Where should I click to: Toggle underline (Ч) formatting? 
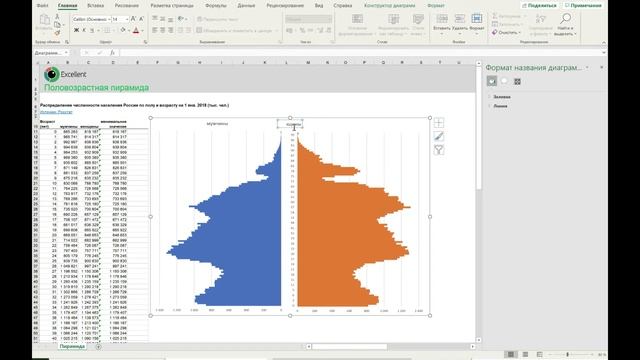tap(92, 30)
